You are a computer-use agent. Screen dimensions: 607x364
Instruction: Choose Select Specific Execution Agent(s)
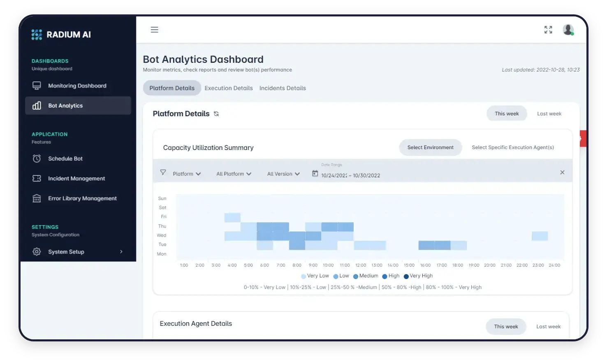pos(513,147)
